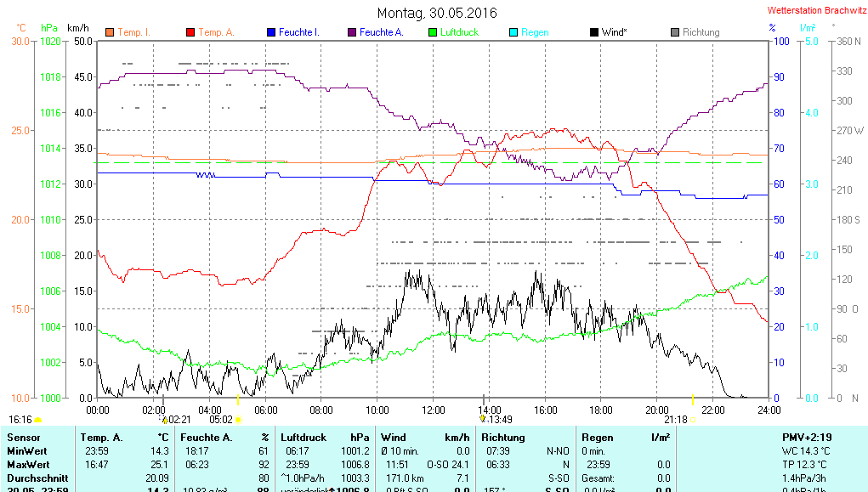Click the sunrise marker at 05:02
This screenshot has height=492, width=868.
click(239, 419)
